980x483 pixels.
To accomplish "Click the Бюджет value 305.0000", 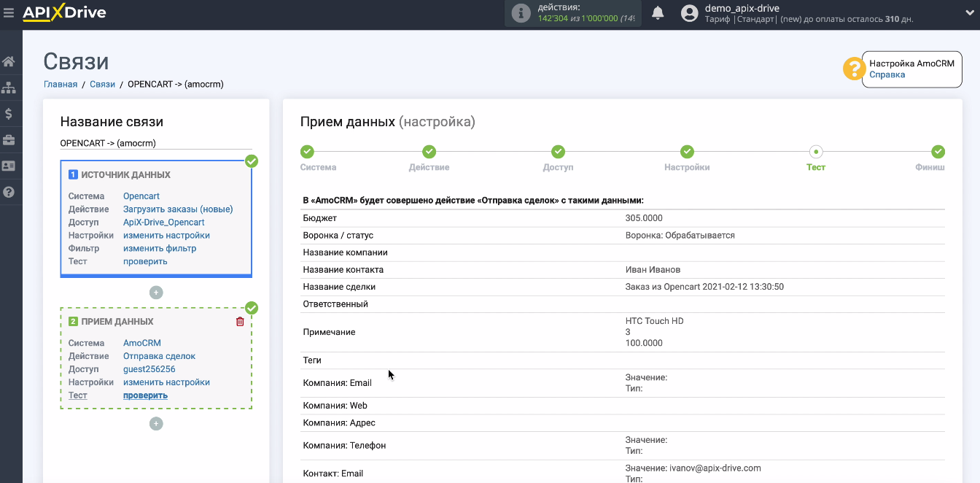I will click(x=644, y=218).
